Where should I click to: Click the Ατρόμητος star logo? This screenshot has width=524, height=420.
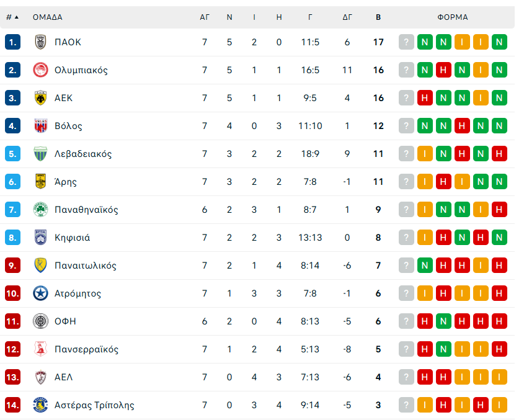pyautogui.click(x=40, y=293)
